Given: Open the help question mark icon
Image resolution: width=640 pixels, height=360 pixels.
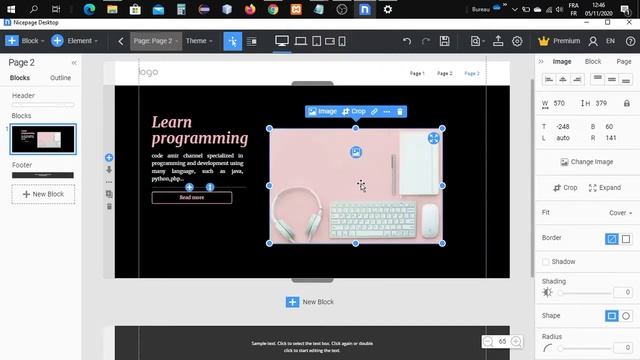Looking at the screenshot, I should [x=630, y=41].
